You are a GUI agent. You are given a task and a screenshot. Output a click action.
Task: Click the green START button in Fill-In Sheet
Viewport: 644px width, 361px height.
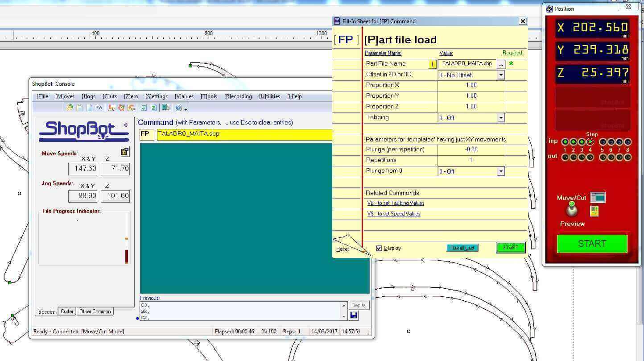[x=511, y=248]
